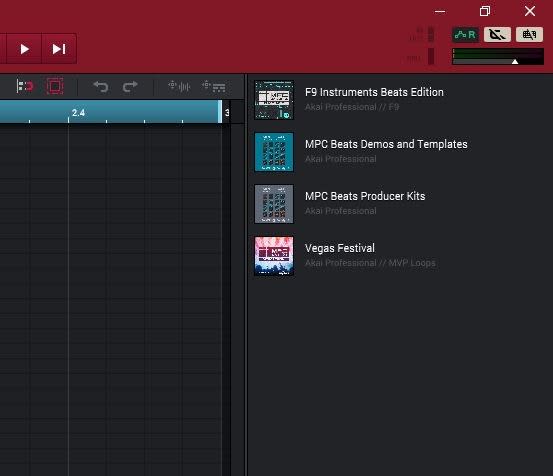553x476 pixels.
Task: Toggle the crossed-out keyboard button
Action: click(529, 35)
